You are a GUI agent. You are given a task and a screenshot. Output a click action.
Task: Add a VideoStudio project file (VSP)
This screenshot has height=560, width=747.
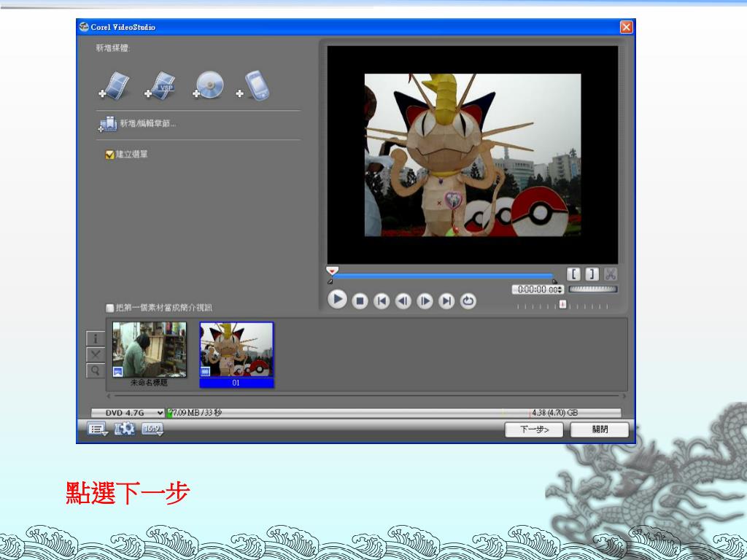tap(160, 86)
